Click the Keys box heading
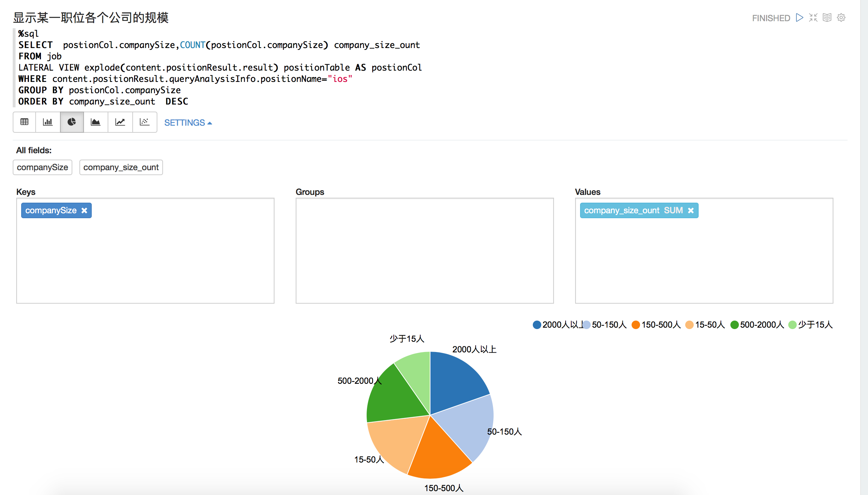 coord(26,192)
